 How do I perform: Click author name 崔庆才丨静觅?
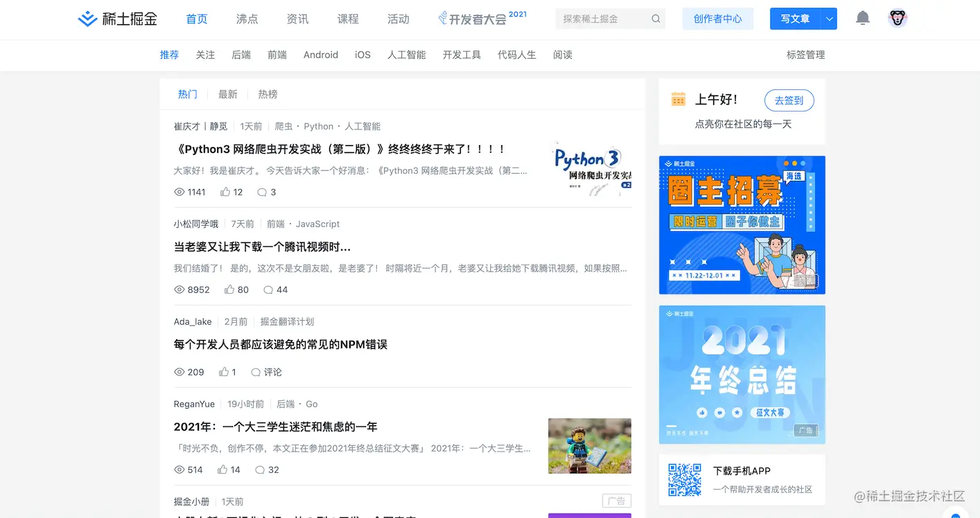200,126
